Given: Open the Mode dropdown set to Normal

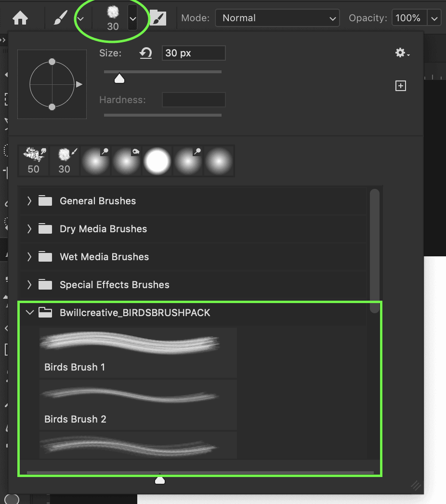Looking at the screenshot, I should pos(277,18).
